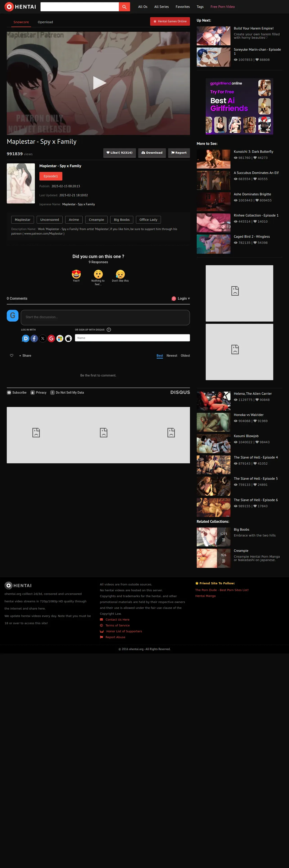Log in with Google icon
Image resolution: width=289 pixels, height=868 pixels.
pyautogui.click(x=52, y=338)
